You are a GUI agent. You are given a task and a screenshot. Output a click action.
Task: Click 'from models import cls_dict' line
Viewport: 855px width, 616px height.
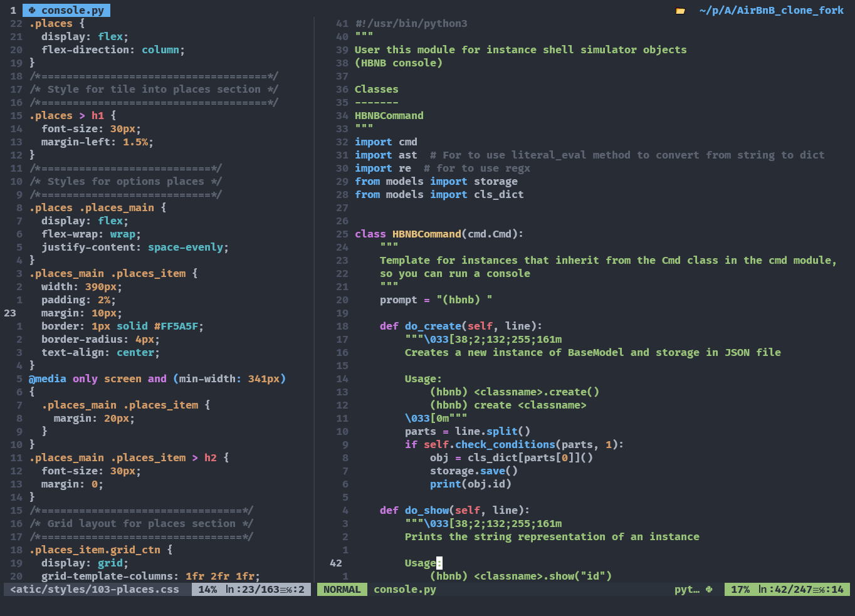coord(439,195)
